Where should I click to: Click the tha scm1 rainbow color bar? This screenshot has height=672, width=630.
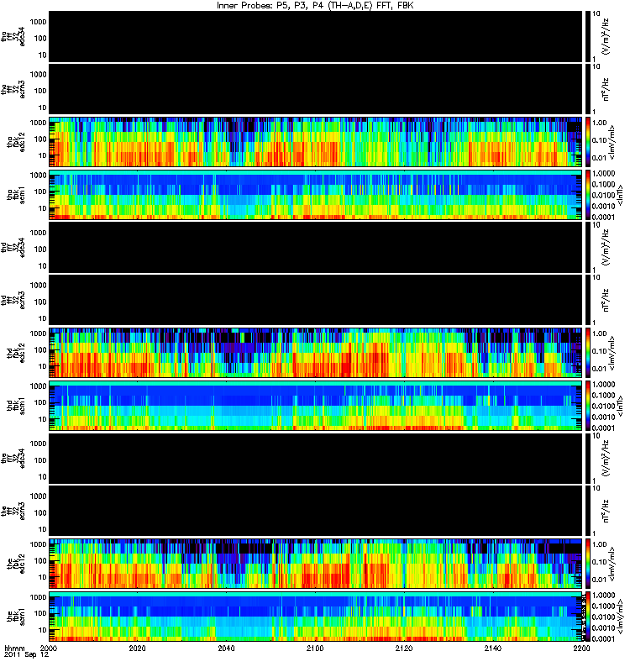point(588,195)
